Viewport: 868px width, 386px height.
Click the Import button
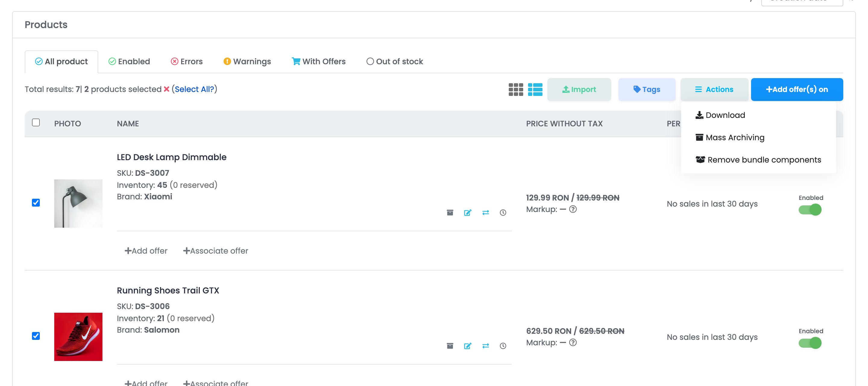click(x=579, y=89)
